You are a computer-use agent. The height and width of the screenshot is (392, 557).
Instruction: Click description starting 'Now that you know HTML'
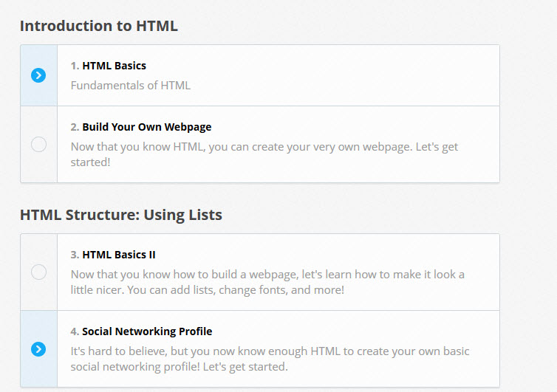pyautogui.click(x=264, y=154)
